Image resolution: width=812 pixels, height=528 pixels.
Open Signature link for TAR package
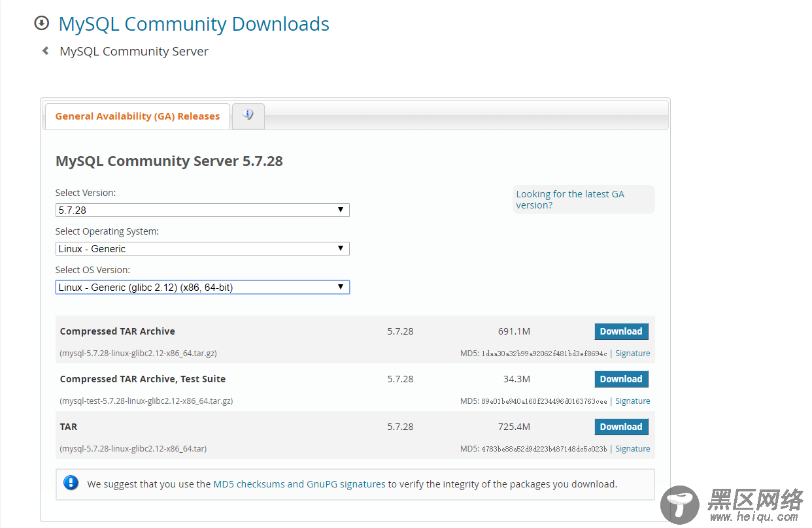tap(632, 449)
